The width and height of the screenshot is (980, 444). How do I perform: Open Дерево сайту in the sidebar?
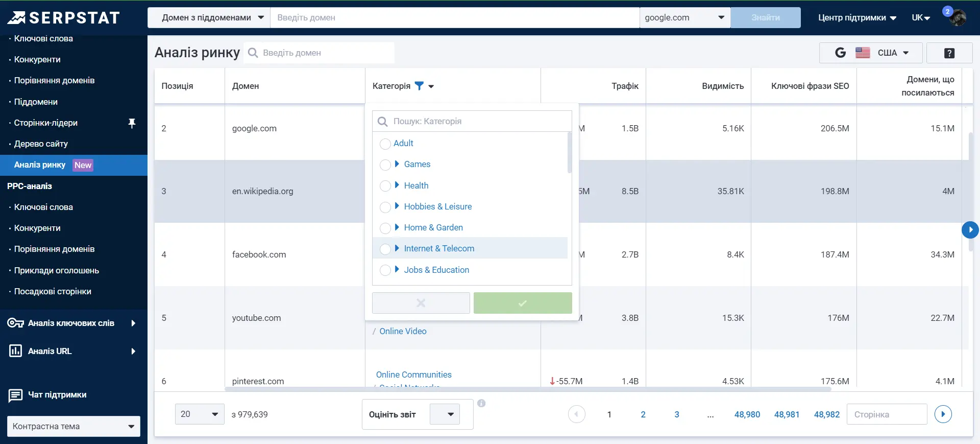(x=41, y=144)
